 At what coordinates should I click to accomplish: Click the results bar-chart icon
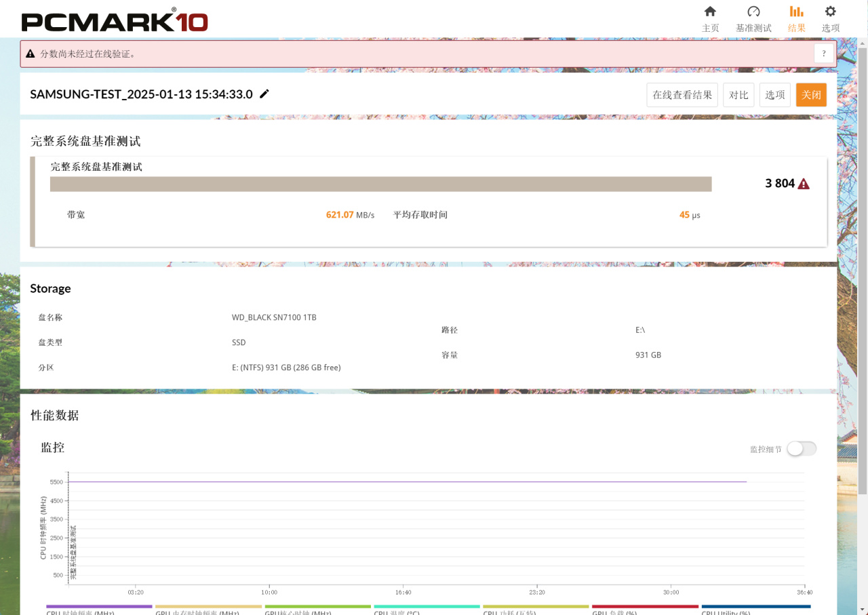coord(797,12)
